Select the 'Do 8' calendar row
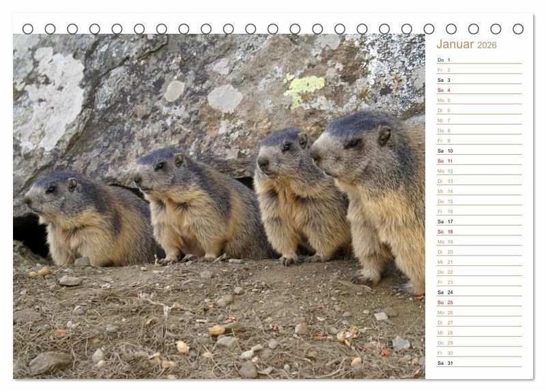 pos(479,130)
